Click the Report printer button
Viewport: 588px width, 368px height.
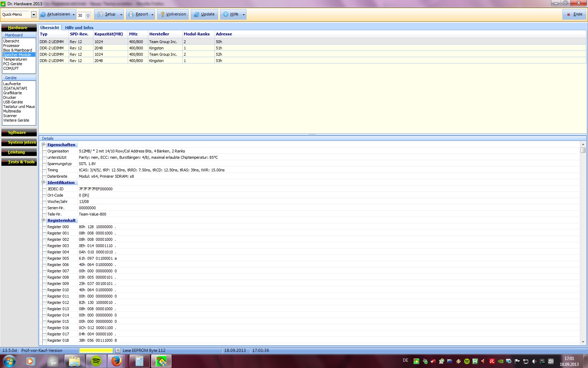pos(138,14)
